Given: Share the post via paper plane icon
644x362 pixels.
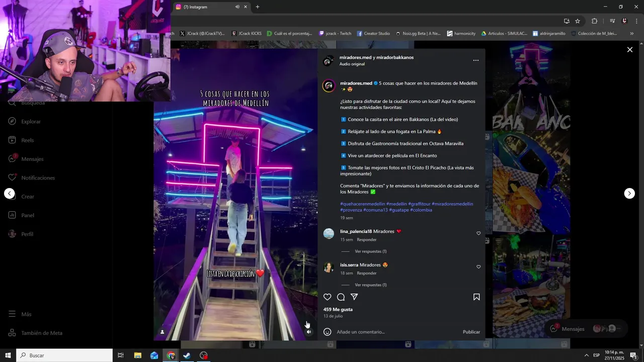Looking at the screenshot, I should [354, 297].
